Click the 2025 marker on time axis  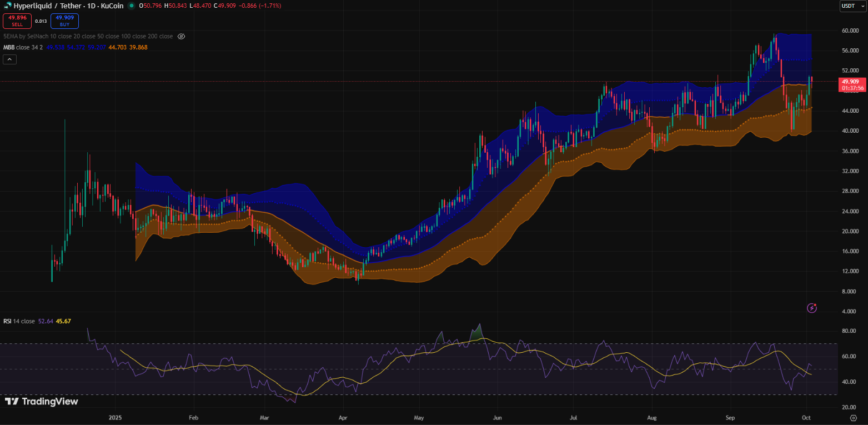tap(115, 417)
